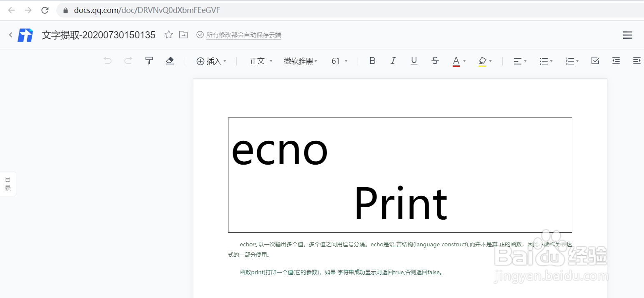
Task: Select the format painter tool
Action: pyautogui.click(x=149, y=61)
